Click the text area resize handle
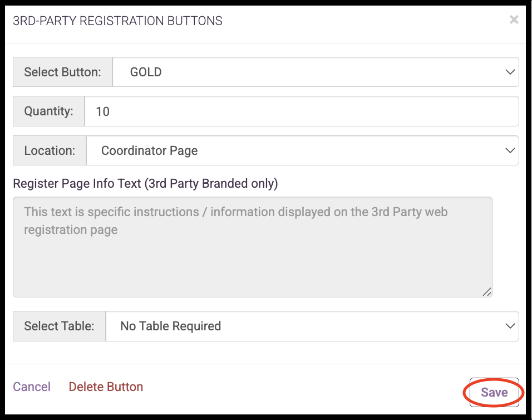The height and width of the screenshot is (420, 532). [x=487, y=292]
